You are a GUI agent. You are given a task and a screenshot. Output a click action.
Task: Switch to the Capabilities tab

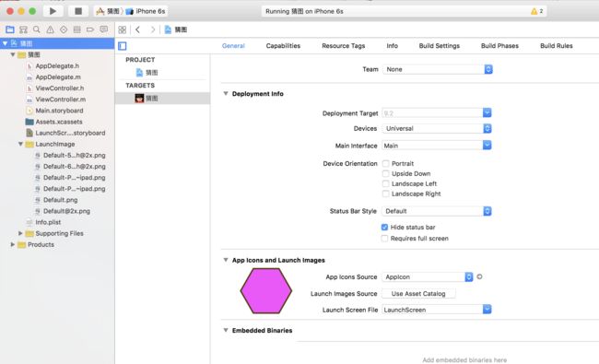pyautogui.click(x=283, y=46)
